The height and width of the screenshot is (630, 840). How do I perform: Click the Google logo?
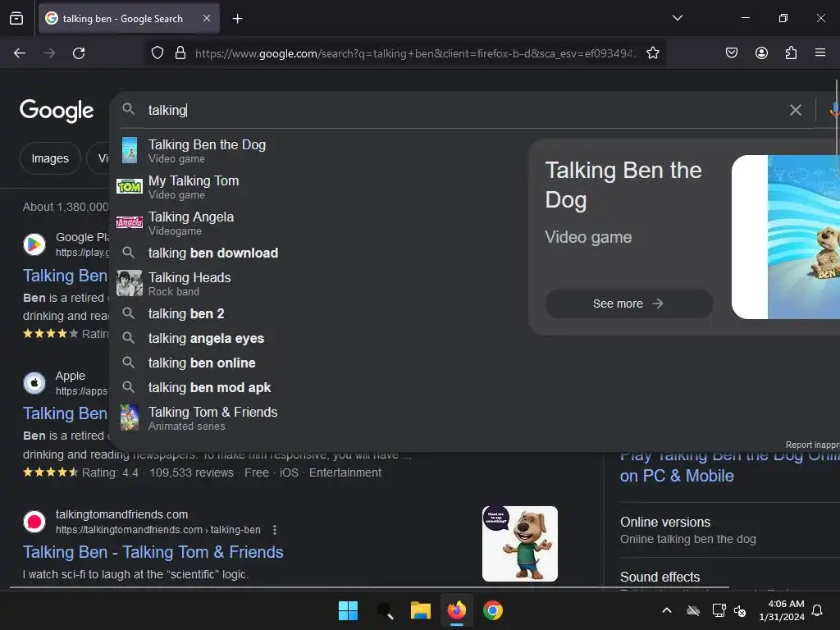click(x=57, y=111)
